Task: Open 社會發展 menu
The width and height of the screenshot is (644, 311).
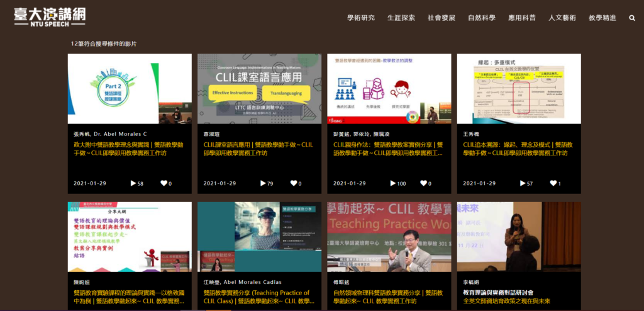Action: tap(441, 18)
